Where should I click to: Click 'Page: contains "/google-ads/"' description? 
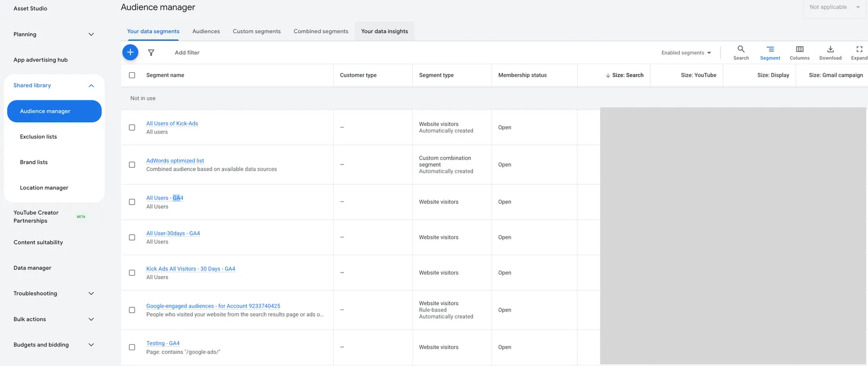point(183,352)
